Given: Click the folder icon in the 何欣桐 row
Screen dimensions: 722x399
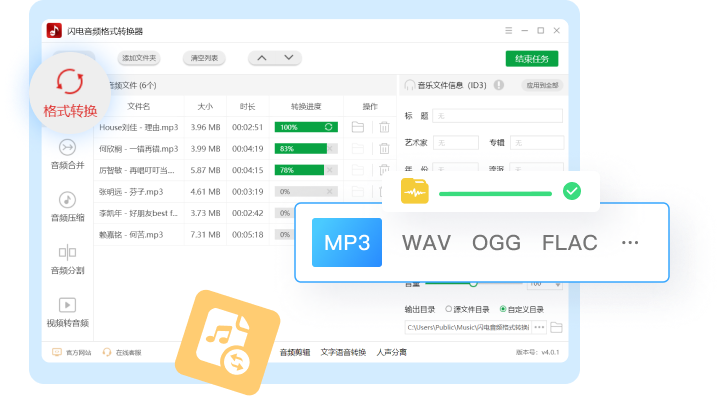Looking at the screenshot, I should click(x=358, y=149).
